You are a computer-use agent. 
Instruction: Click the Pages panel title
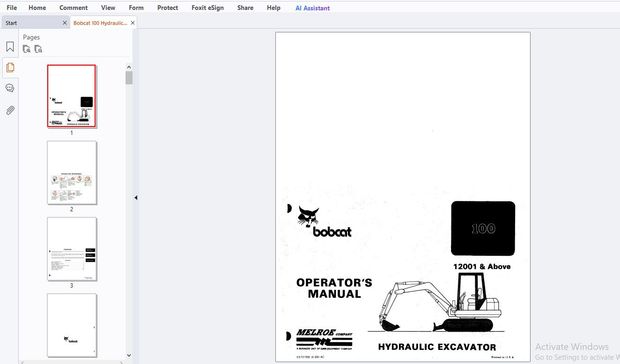(31, 37)
